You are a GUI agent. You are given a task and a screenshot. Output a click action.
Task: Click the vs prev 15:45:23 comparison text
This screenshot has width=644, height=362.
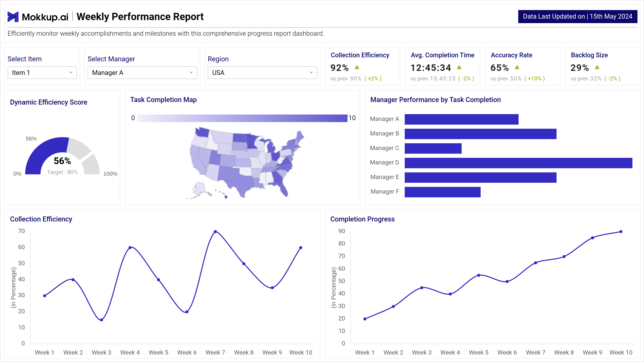[433, 79]
